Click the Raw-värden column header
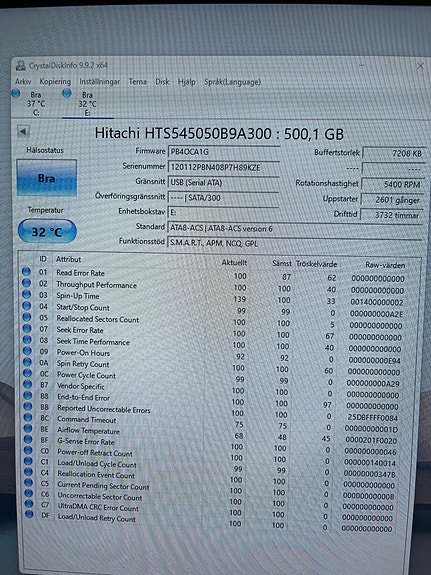This screenshot has height=575, width=431. [385, 265]
